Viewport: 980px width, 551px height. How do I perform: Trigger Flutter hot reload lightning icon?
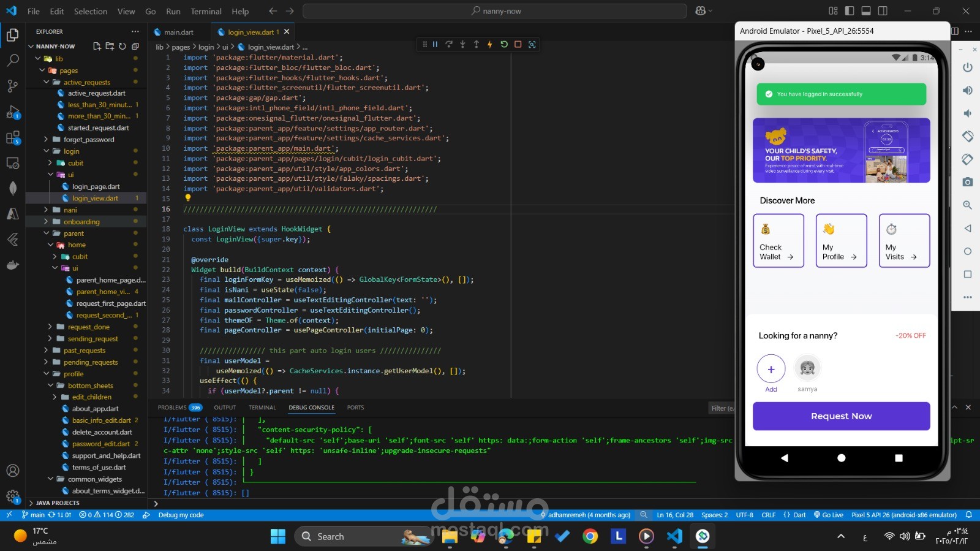tap(490, 44)
